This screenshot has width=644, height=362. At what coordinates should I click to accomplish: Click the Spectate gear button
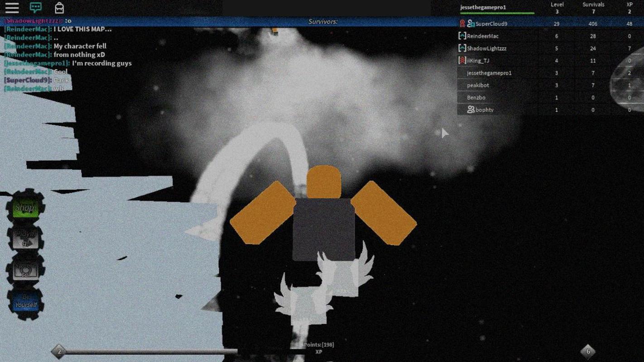coord(25,270)
